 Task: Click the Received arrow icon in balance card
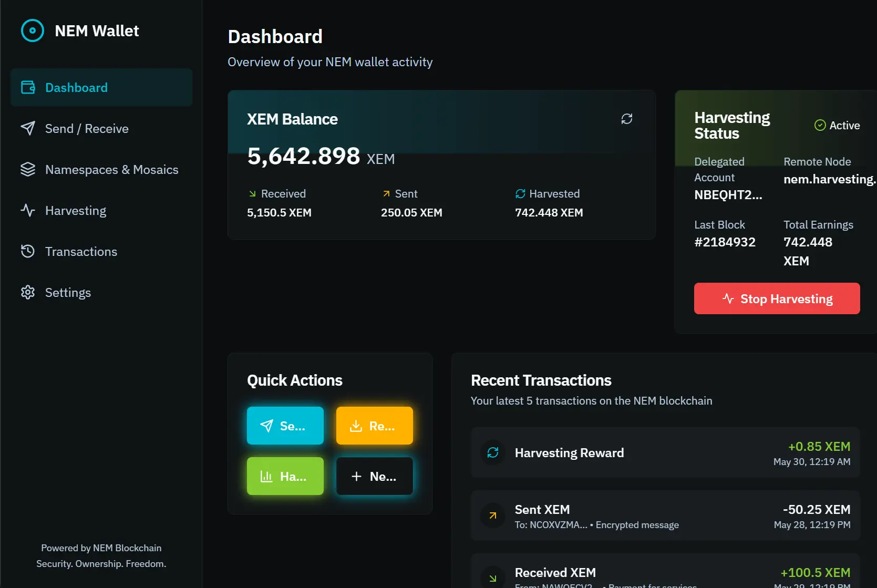coord(252,194)
